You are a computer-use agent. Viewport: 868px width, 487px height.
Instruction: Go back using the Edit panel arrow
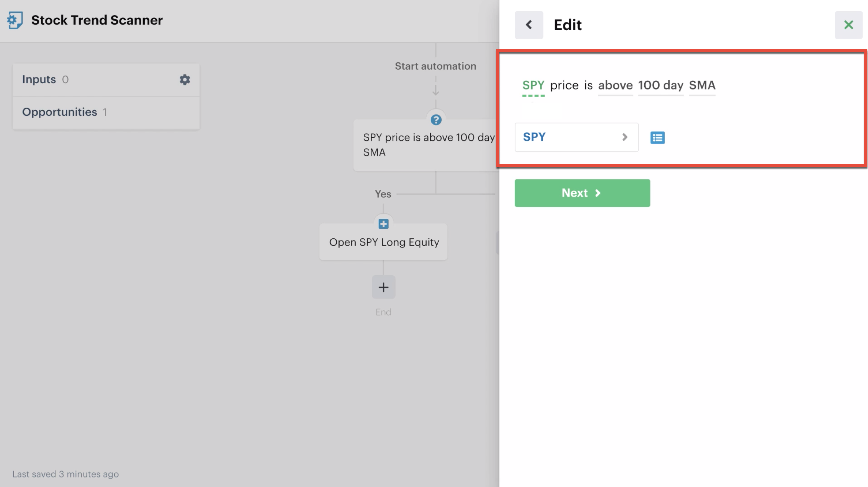tap(529, 25)
